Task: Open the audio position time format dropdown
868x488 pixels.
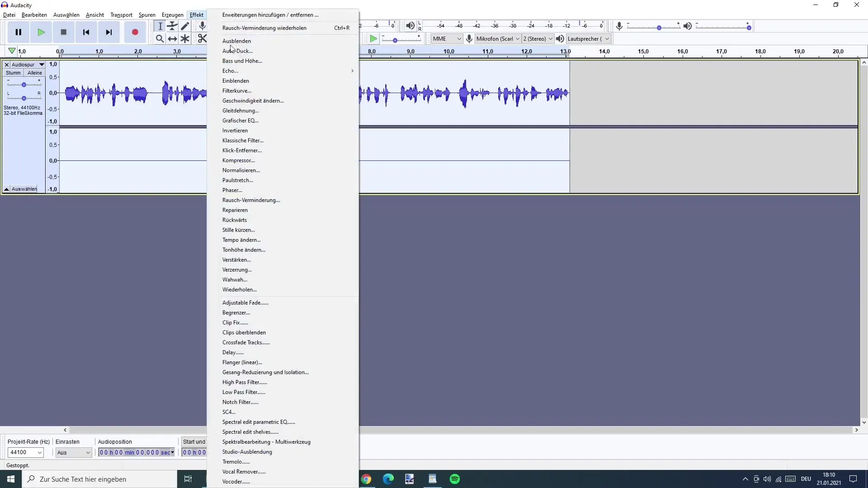Action: [x=172, y=452]
